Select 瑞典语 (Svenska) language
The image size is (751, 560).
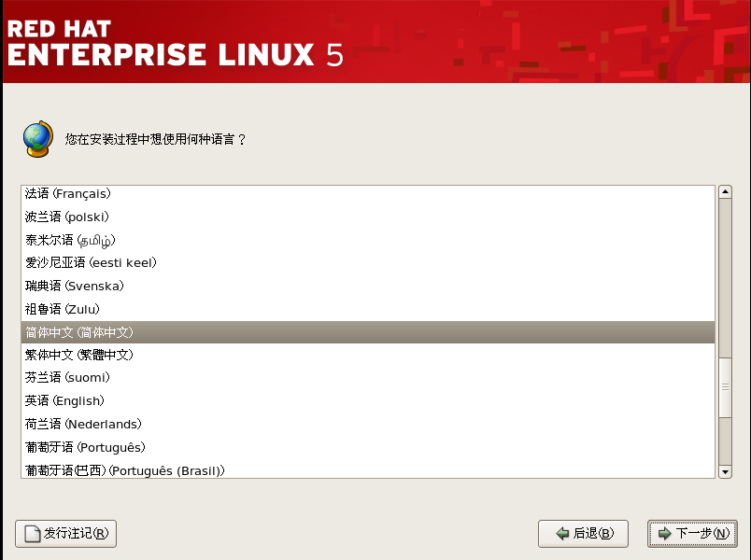(x=368, y=286)
